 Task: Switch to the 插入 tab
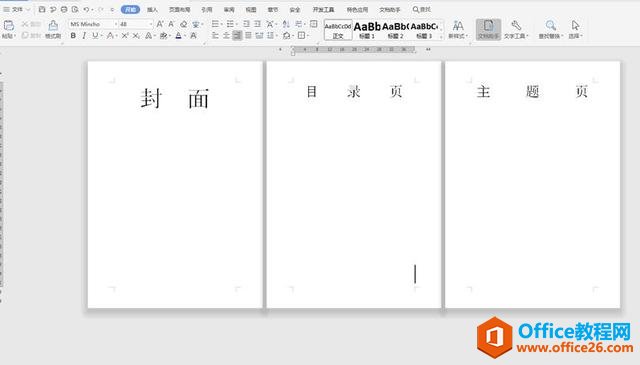(152, 9)
